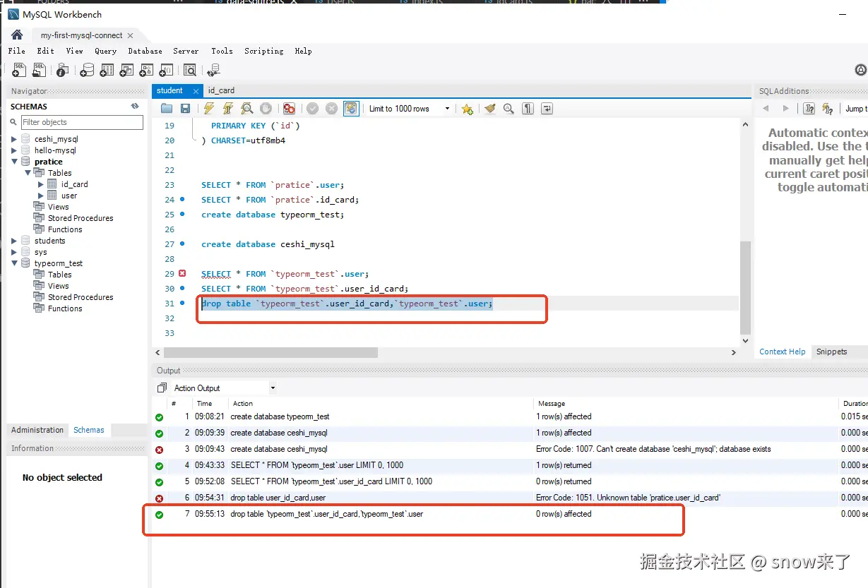Viewport: 868px width, 588px height.
Task: Select output row 'Error Code: 1007' message
Action: pos(653,449)
